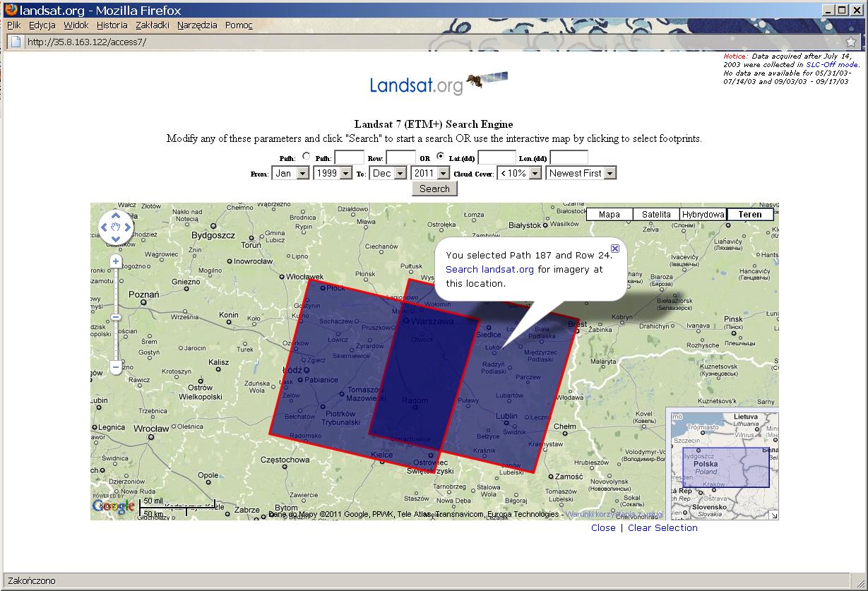This screenshot has height=591, width=868.
Task: Click the Warunki korzystania z usługi link
Action: coord(614,514)
